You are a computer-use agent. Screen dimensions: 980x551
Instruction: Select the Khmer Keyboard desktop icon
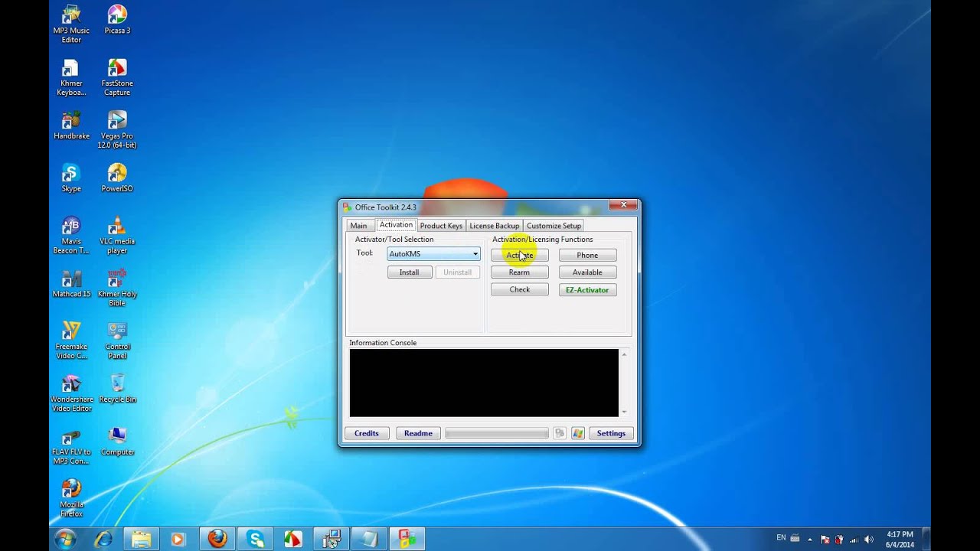point(71,77)
